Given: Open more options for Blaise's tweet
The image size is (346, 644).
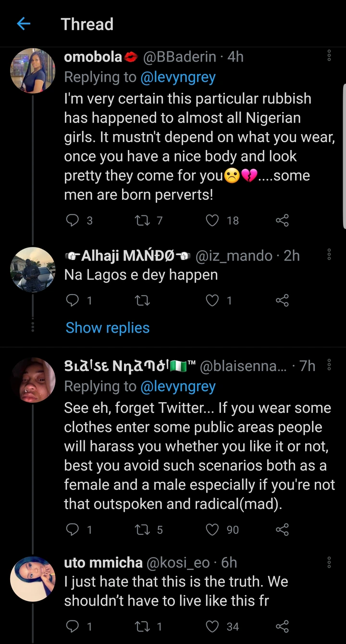Looking at the screenshot, I should [329, 366].
